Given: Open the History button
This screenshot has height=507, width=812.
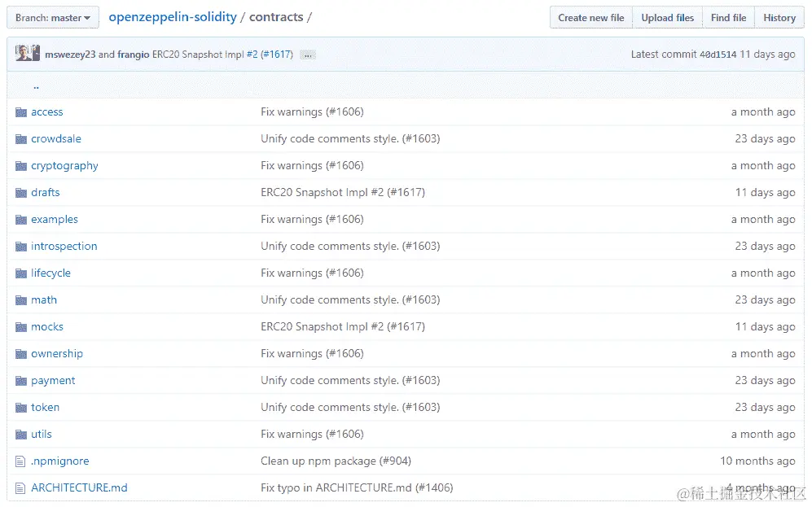Looking at the screenshot, I should coord(779,18).
